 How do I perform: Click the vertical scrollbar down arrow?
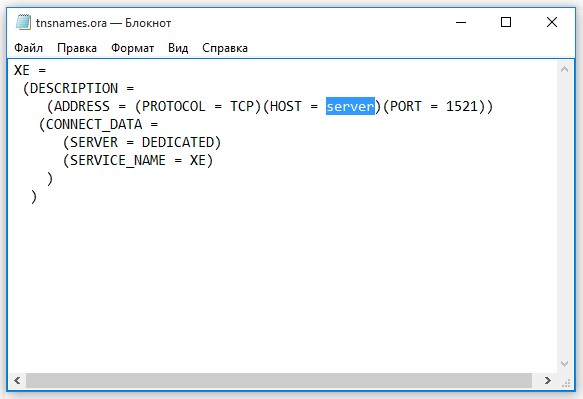pos(564,364)
